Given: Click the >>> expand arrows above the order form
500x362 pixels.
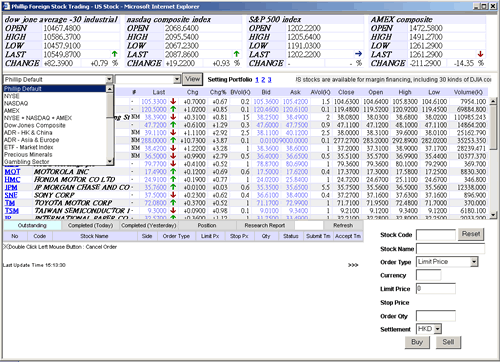Looking at the screenshot, I should click(x=353, y=265).
